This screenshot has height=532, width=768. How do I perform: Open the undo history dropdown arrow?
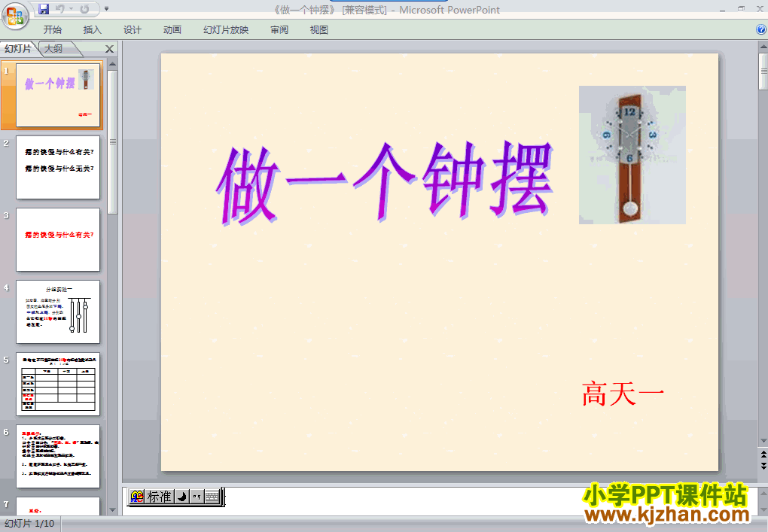click(71, 9)
